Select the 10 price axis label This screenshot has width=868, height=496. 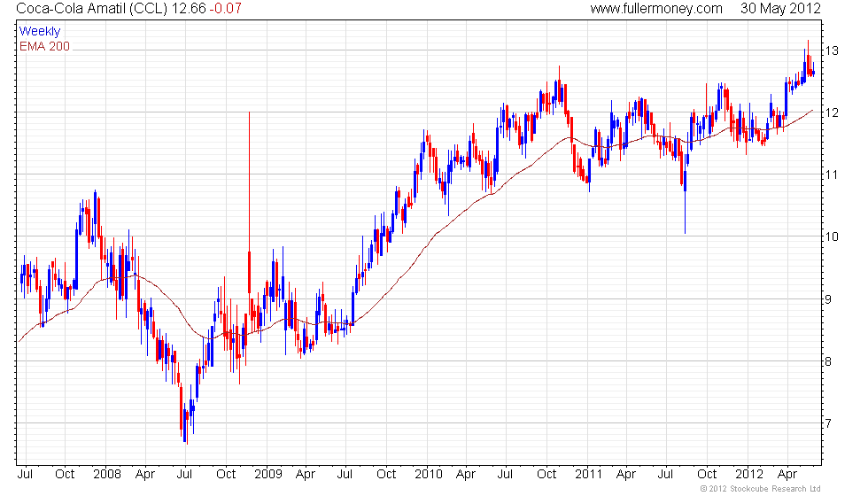coord(832,237)
